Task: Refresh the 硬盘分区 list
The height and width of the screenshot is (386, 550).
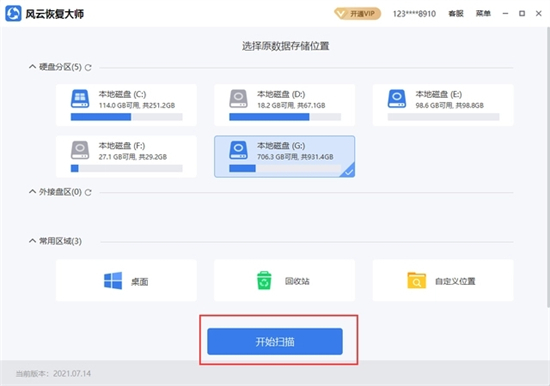Action: pyautogui.click(x=88, y=67)
